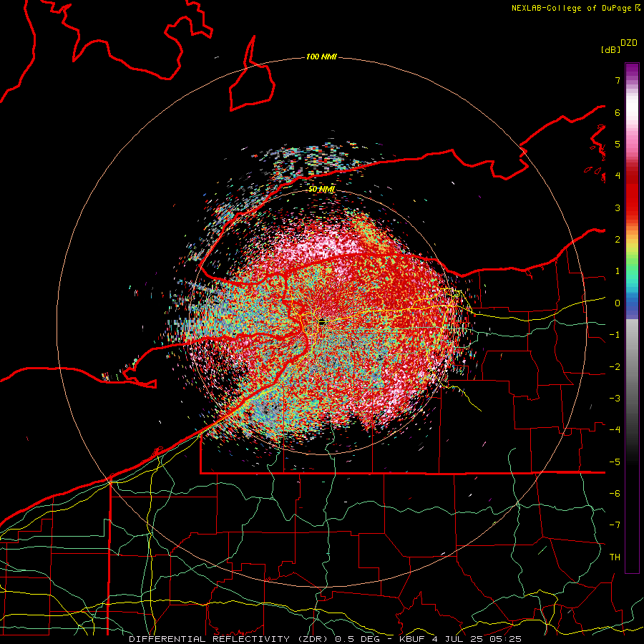644x644 pixels.
Task: Click the color scale value '7'
Action: [618, 80]
